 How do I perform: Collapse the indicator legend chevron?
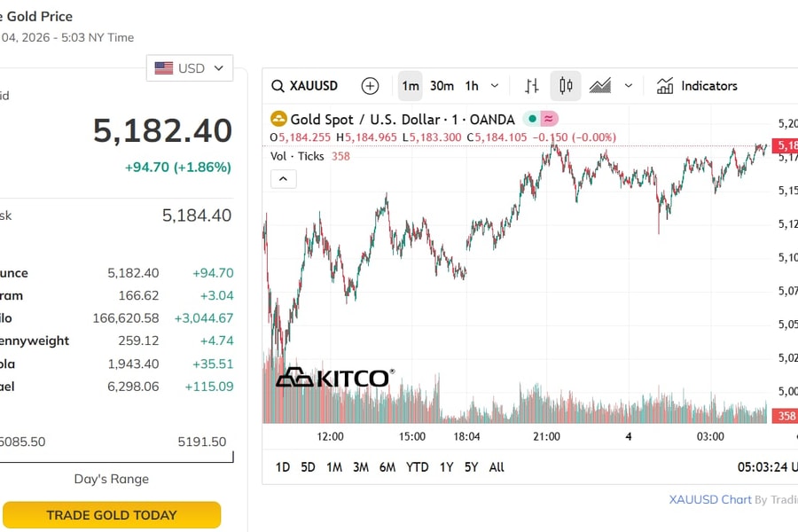tap(283, 179)
